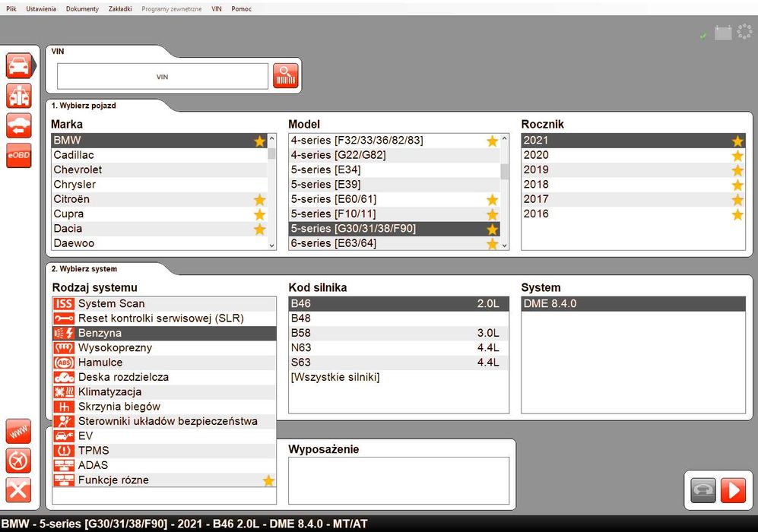Viewport: 758px width, 532px height.
Task: Click into the VIN input field
Action: point(163,76)
